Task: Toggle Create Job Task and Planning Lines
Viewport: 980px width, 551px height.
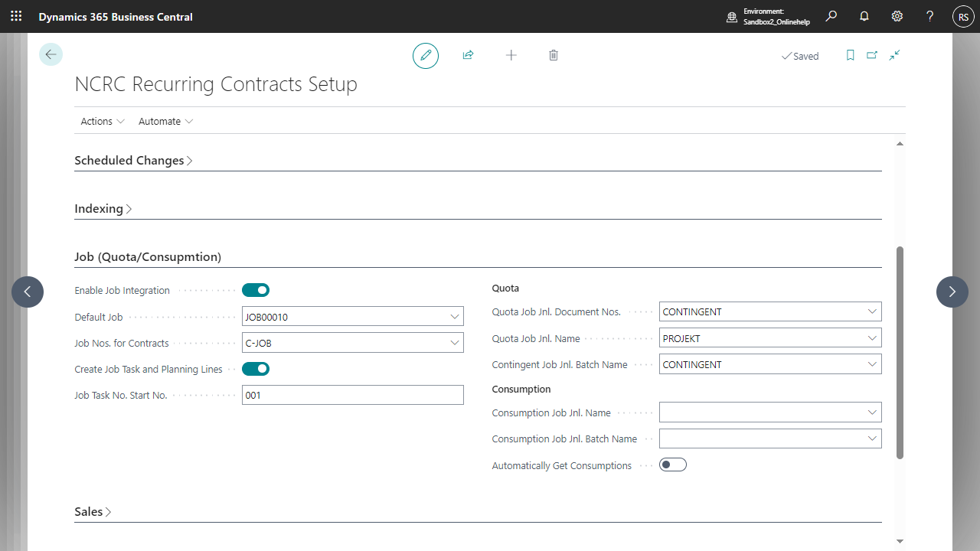Action: pos(256,369)
